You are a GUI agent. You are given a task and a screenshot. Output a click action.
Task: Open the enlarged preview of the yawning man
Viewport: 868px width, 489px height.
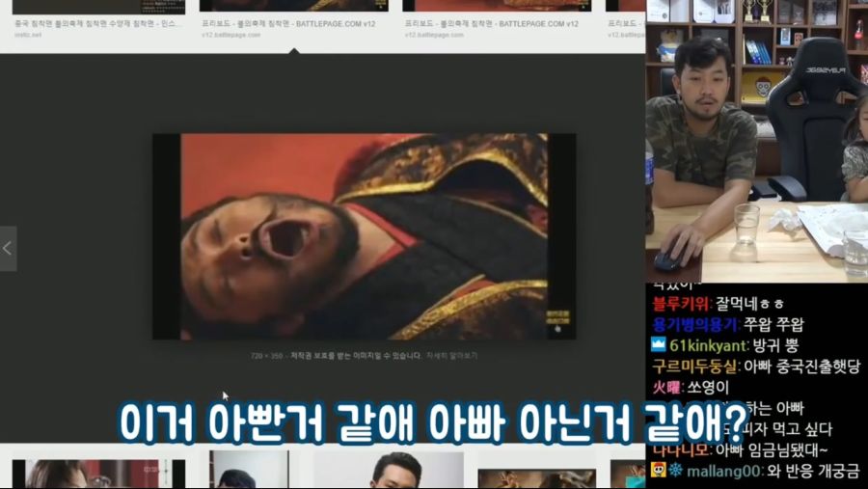(x=364, y=236)
